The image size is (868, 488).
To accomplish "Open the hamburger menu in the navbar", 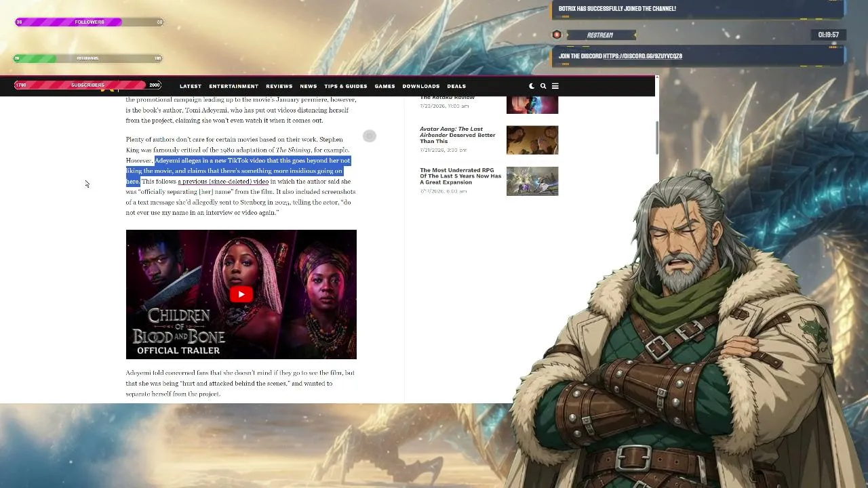I will click(555, 86).
